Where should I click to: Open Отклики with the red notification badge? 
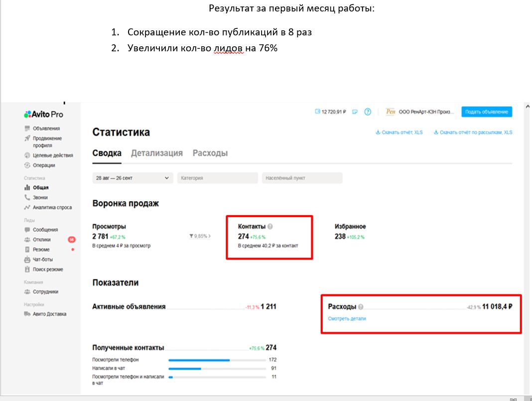40,239
